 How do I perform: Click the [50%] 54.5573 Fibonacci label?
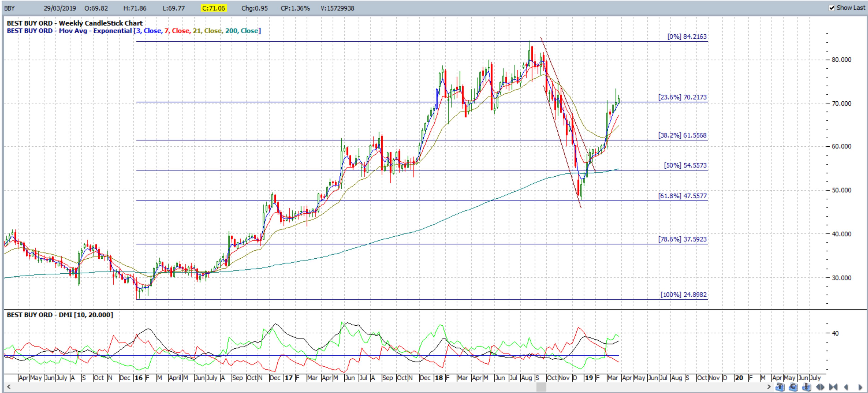685,165
